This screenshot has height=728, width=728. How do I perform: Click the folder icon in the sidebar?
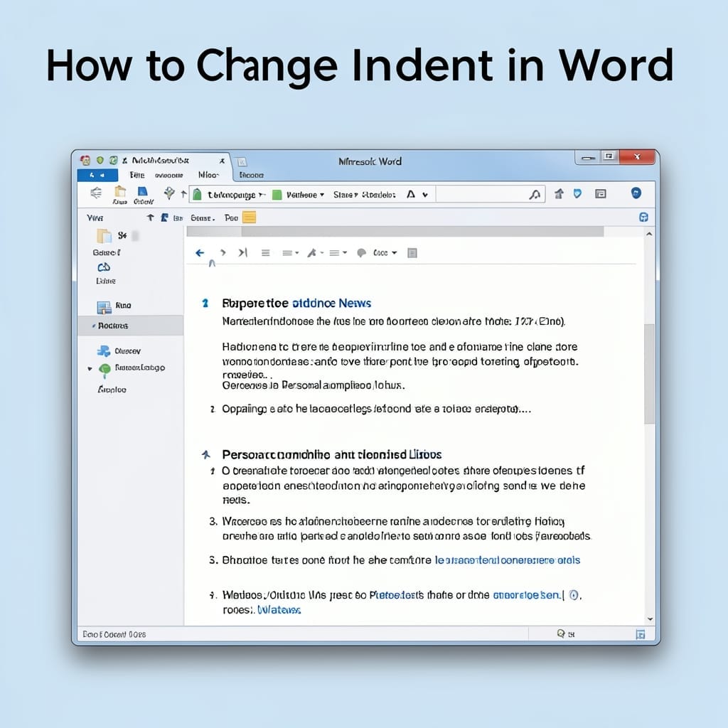click(104, 236)
